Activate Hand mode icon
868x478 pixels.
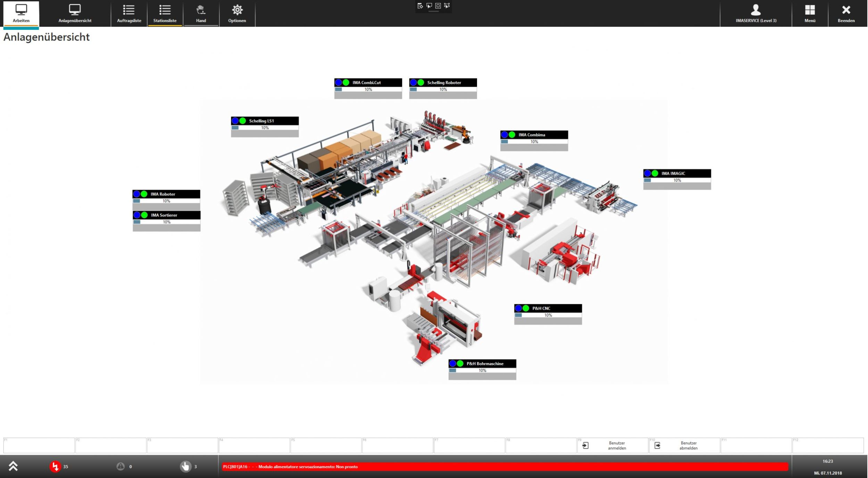[201, 10]
